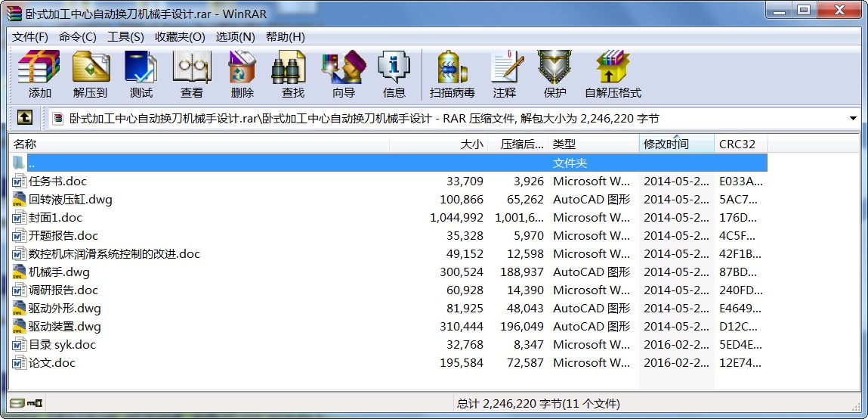Open the 查找 (Find) binoculars tool
Image resolution: width=868 pixels, height=419 pixels.
[x=293, y=74]
